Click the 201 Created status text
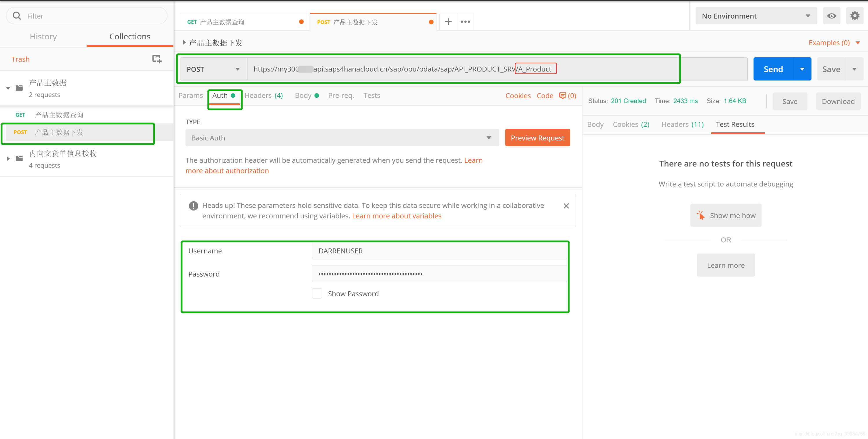868x439 pixels. [x=628, y=101]
